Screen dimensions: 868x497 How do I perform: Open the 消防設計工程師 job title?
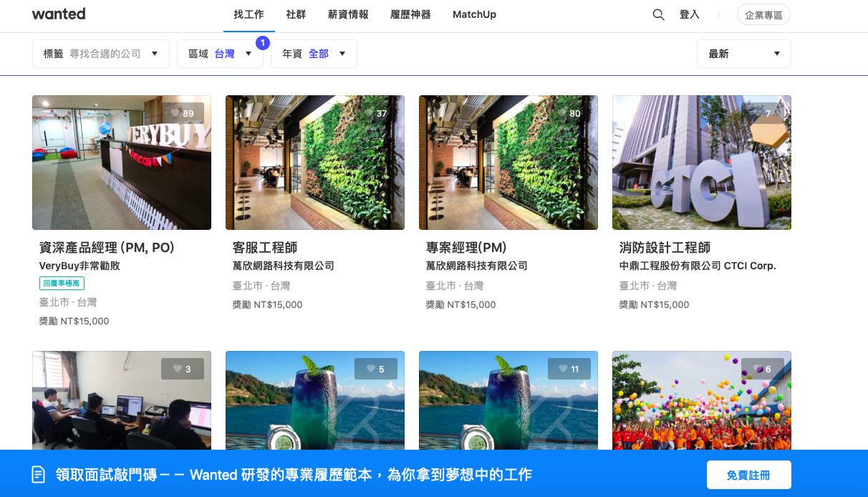click(665, 248)
